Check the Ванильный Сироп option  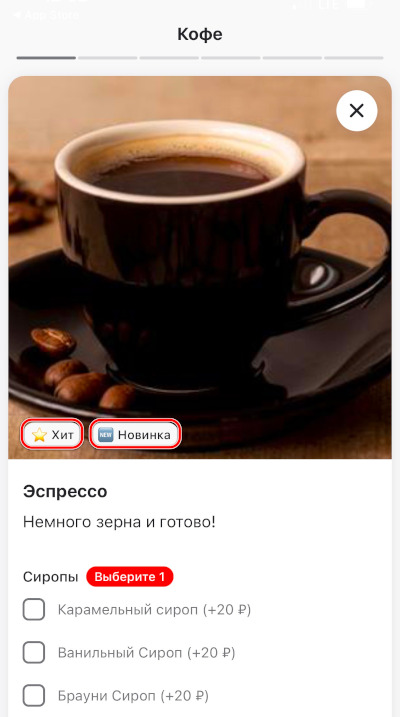[x=34, y=653]
